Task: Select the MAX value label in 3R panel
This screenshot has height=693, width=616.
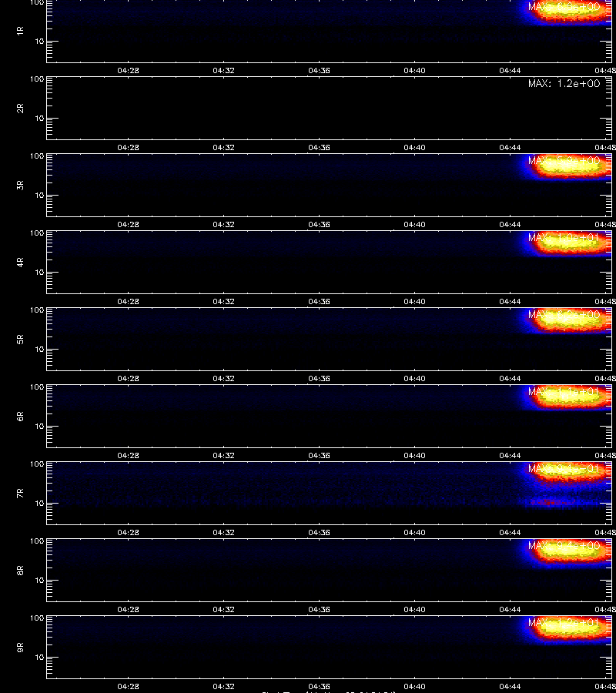Action: (564, 160)
